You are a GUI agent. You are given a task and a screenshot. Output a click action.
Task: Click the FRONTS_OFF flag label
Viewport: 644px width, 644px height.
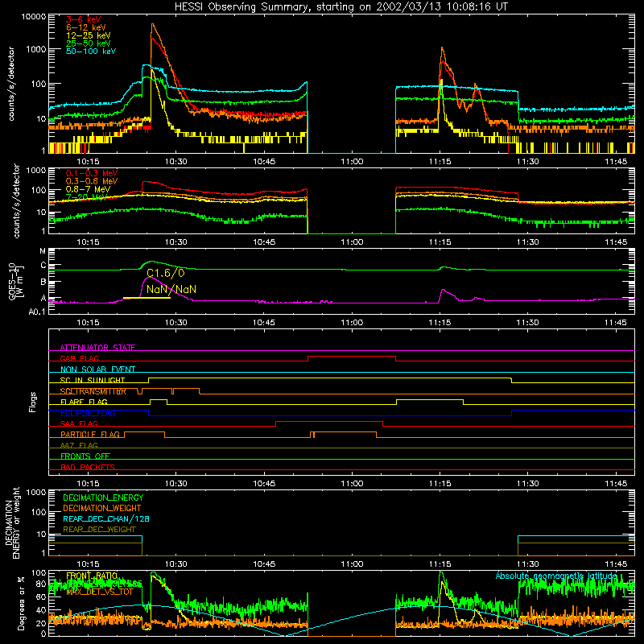pyautogui.click(x=85, y=456)
